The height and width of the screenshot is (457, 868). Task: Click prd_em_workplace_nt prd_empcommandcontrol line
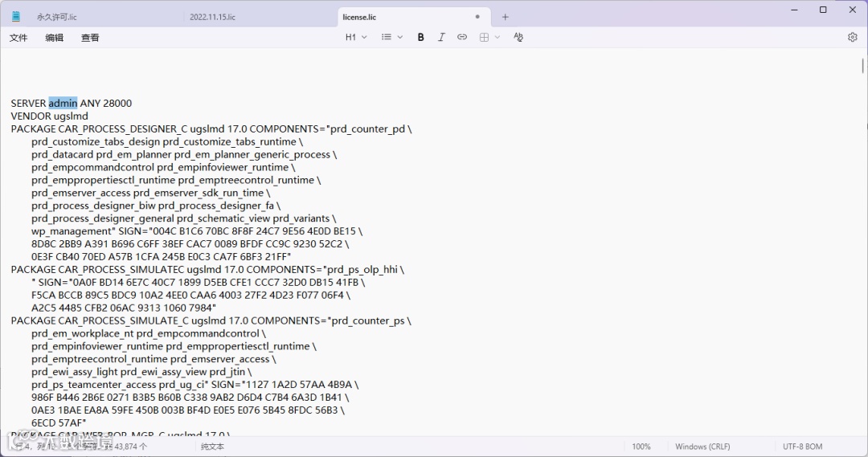[149, 333]
